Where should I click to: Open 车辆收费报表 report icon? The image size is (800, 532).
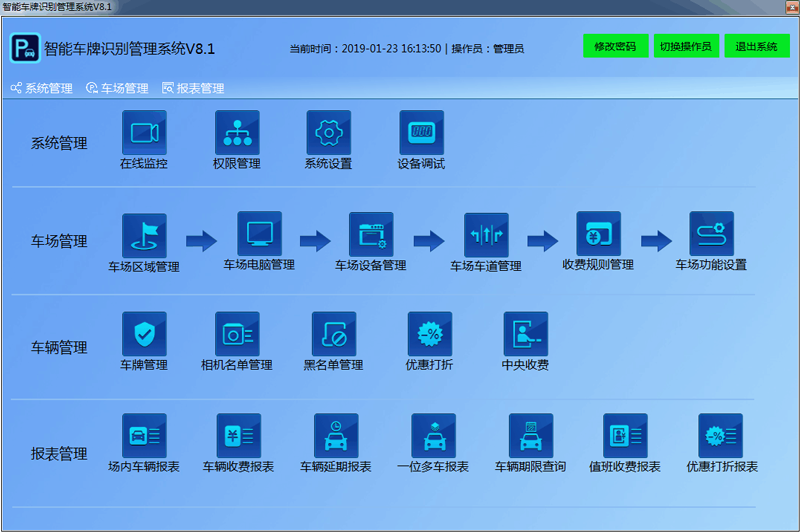pyautogui.click(x=238, y=436)
